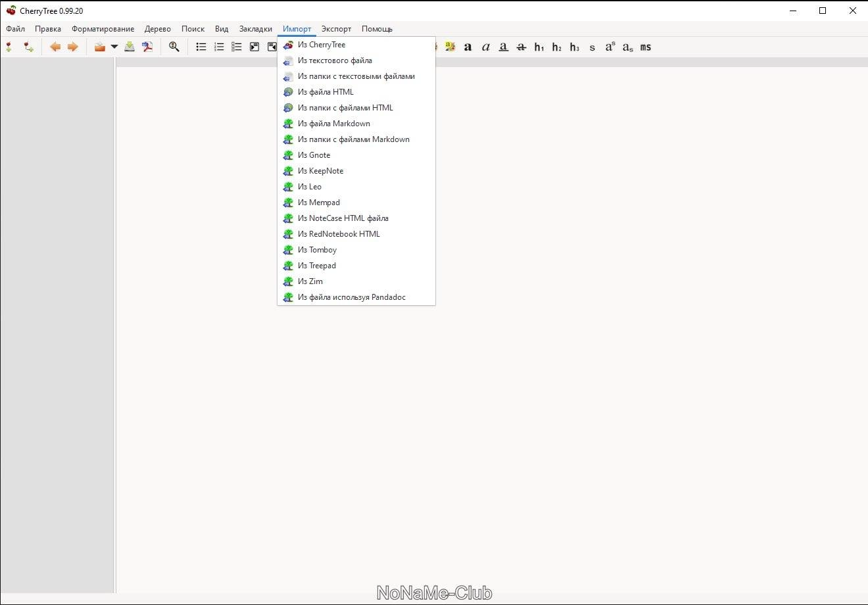Add a sub node via toolbar icon
This screenshot has width=868, height=605.
(28, 47)
